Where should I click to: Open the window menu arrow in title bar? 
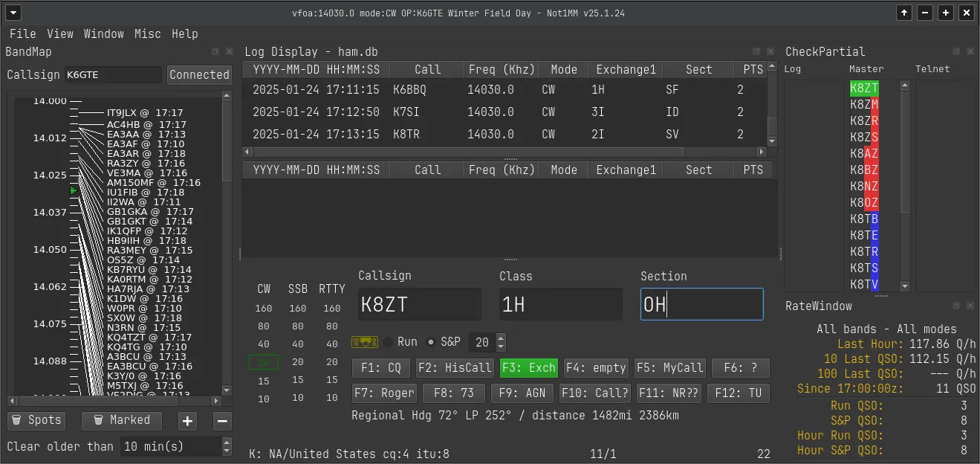tap(13, 13)
